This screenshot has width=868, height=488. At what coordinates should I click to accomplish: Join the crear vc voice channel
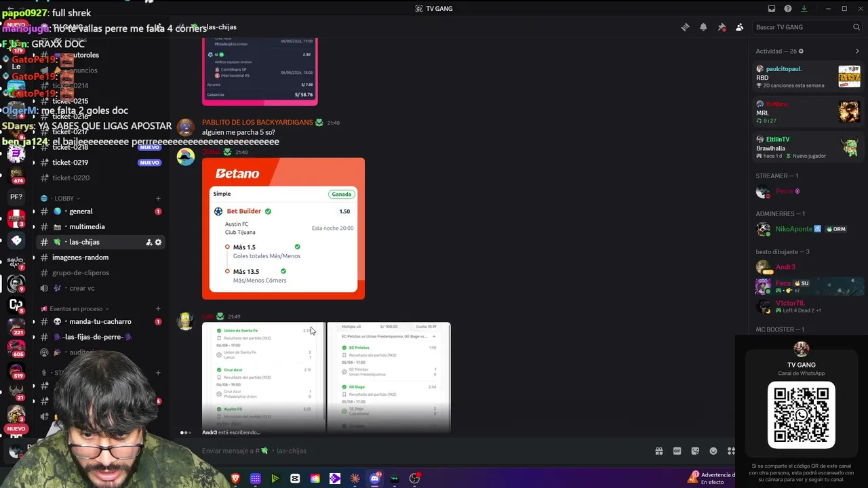(x=100, y=288)
